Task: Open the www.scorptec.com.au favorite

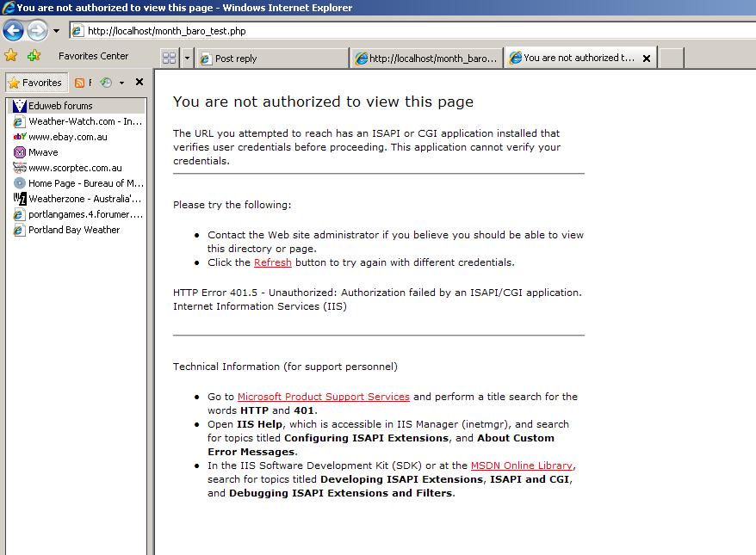Action: (77, 168)
